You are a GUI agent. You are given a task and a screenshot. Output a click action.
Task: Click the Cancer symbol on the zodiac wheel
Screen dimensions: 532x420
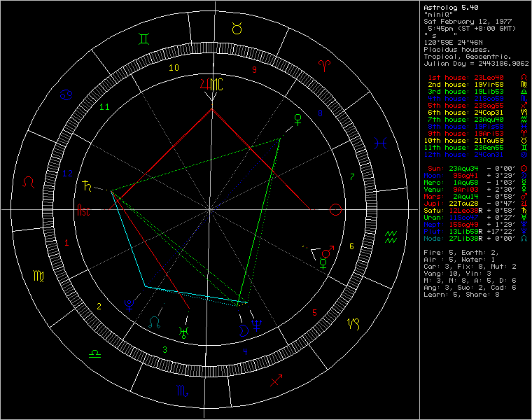[x=68, y=94]
